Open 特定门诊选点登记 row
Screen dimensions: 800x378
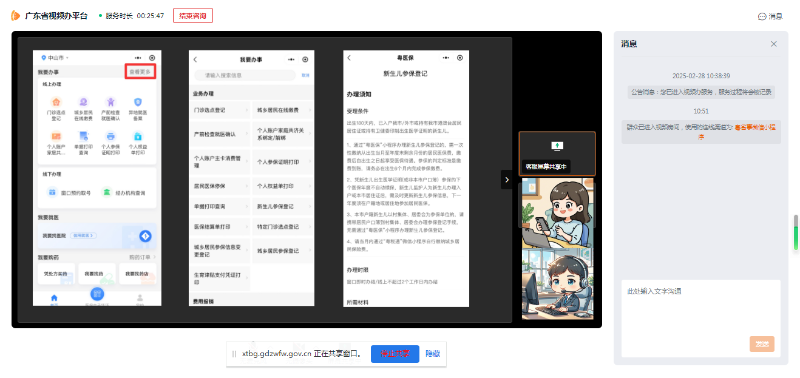(283, 226)
